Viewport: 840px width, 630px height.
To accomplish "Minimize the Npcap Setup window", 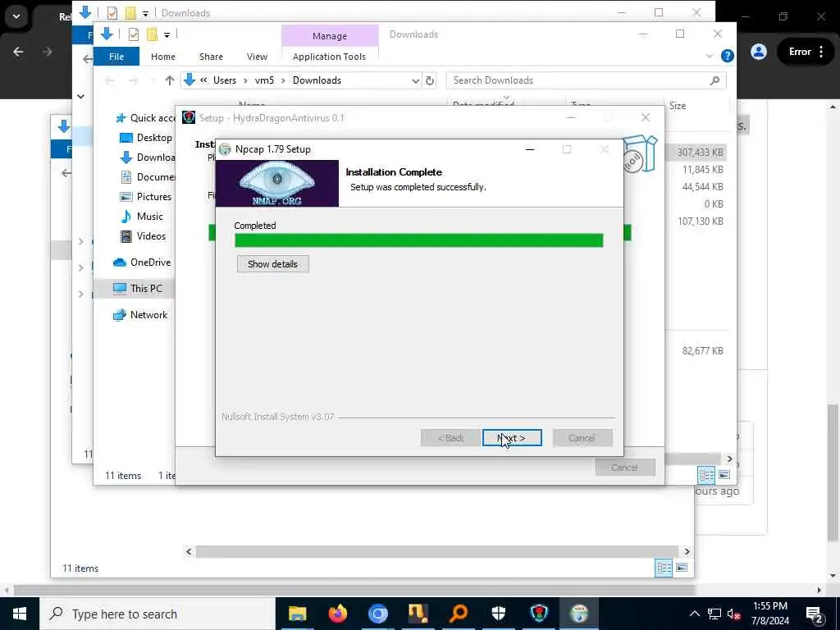I will (x=530, y=149).
